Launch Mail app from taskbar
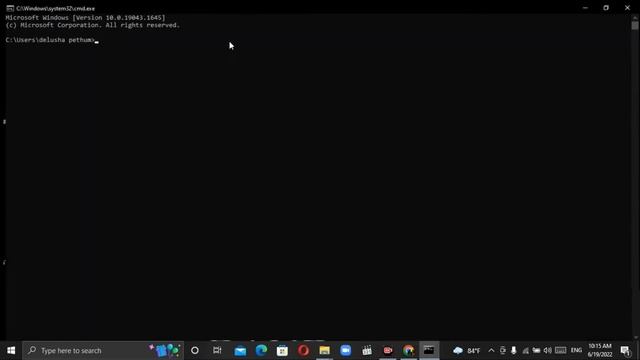The width and height of the screenshot is (640, 360). 240,351
